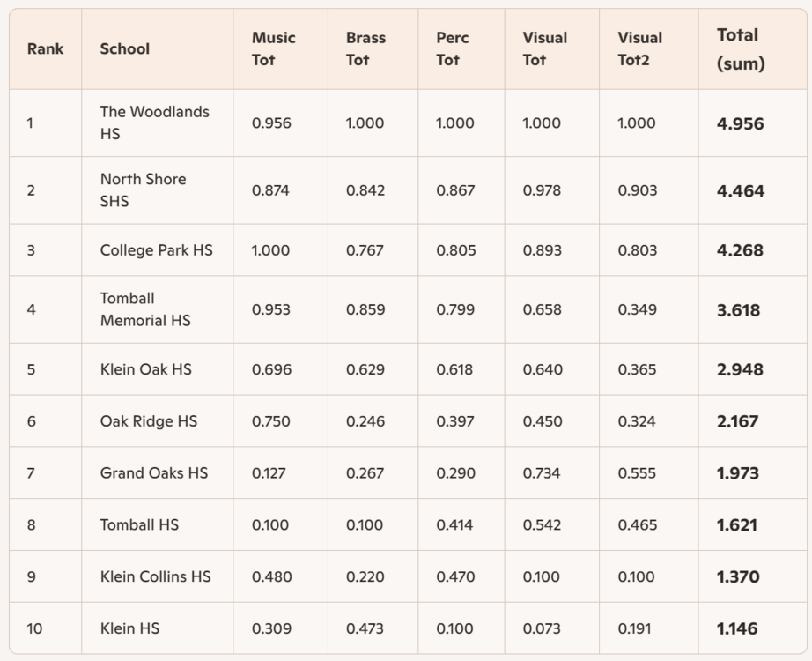Click Oak Ridge HS school name
Image resolution: width=812 pixels, height=661 pixels.
pyautogui.click(x=149, y=421)
